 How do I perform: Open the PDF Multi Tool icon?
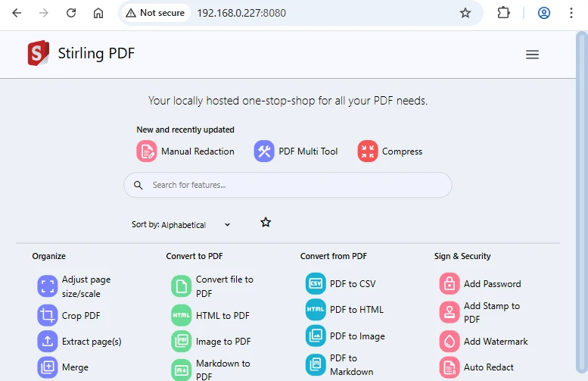[x=264, y=151]
